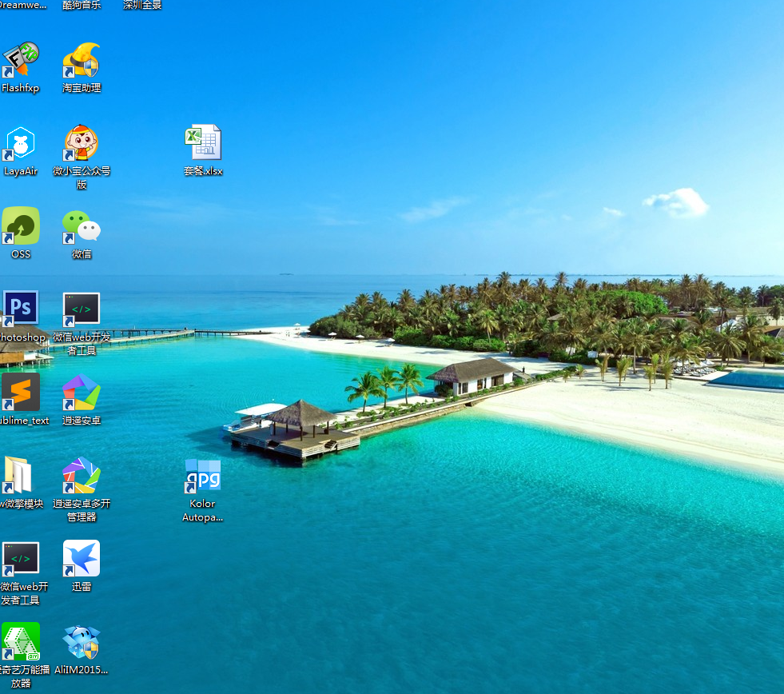This screenshot has height=694, width=784.
Task: Click the 微擎模块 folder shortcut
Action: tap(19, 476)
